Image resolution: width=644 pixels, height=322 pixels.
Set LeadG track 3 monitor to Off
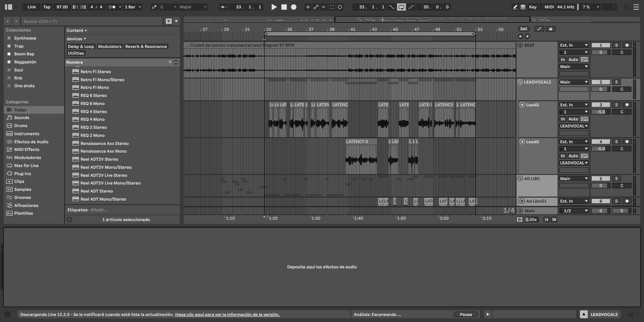point(584,119)
